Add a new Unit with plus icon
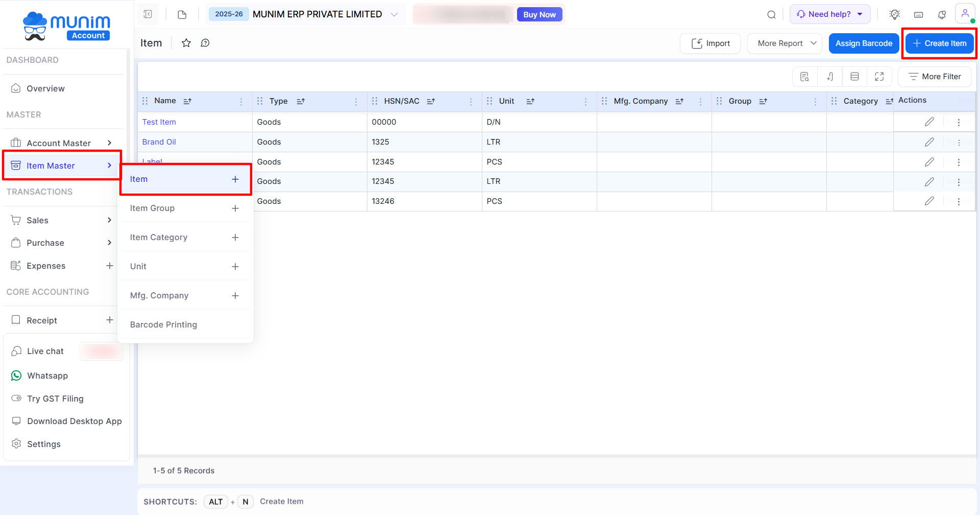This screenshot has width=980, height=516. pyautogui.click(x=235, y=267)
